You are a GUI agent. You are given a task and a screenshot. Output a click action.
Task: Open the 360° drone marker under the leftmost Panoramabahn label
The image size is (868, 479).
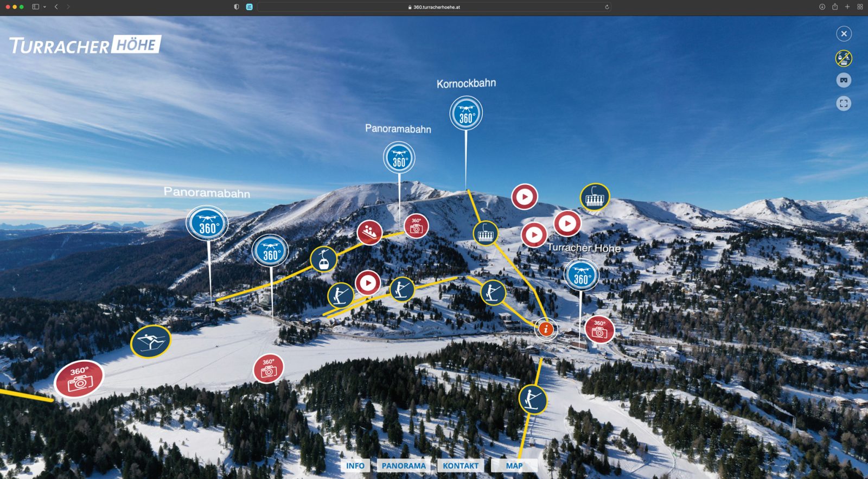click(207, 223)
